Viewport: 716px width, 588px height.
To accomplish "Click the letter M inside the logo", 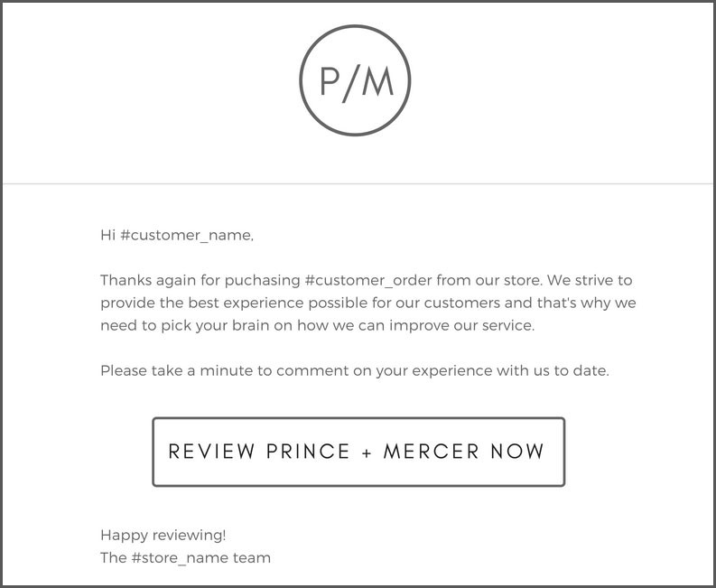I will pyautogui.click(x=380, y=81).
